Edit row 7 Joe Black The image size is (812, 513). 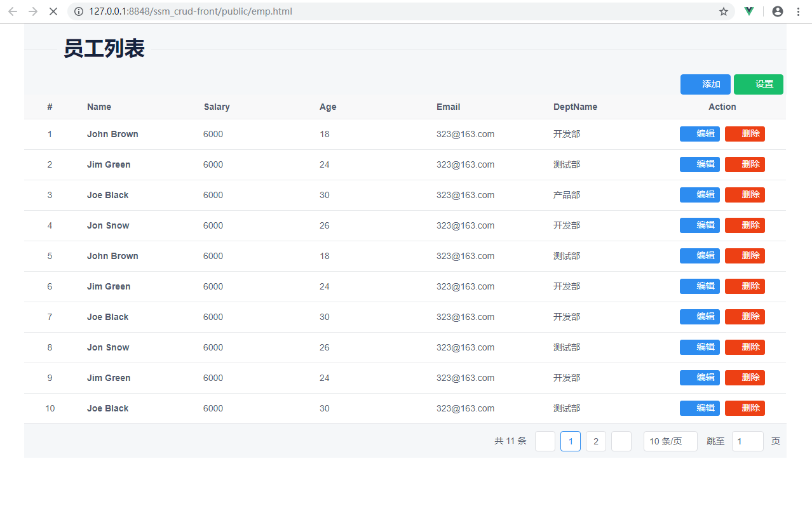700,317
